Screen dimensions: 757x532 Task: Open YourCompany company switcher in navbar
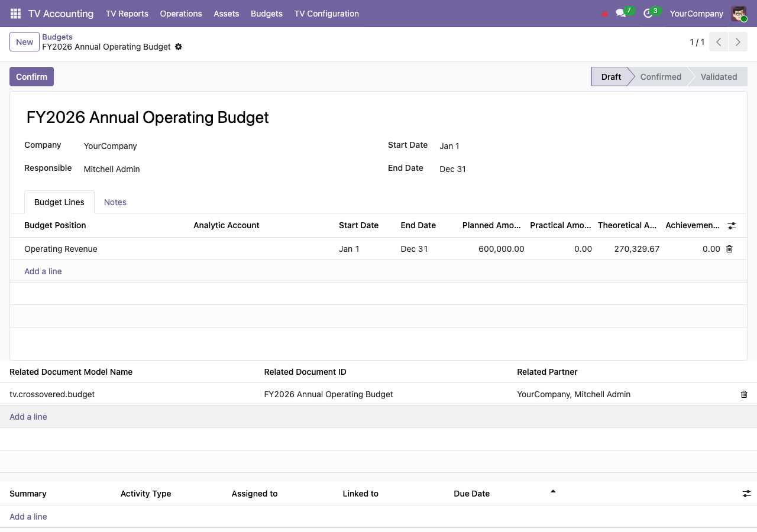tap(697, 14)
